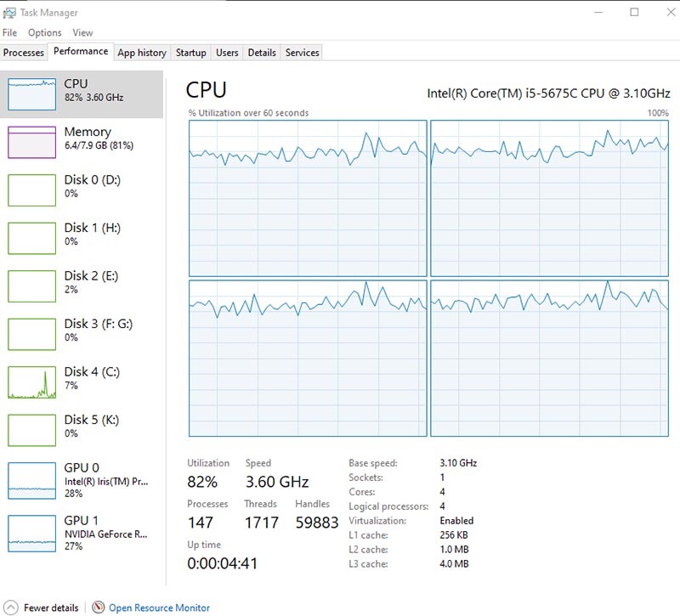Screen dimensions: 680x616
Task: Select Disk 3 (F: G:) graph icon
Action: click(31, 334)
